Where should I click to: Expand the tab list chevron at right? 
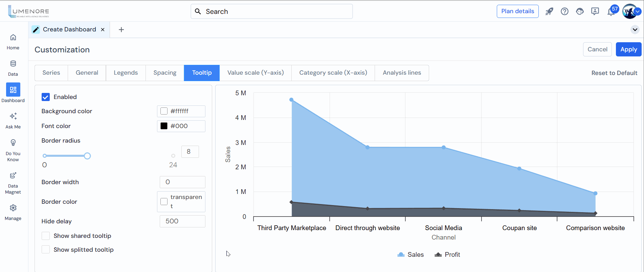pyautogui.click(x=635, y=30)
